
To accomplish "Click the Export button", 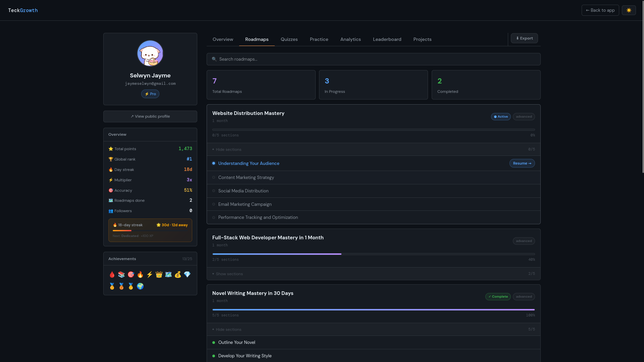I will (x=524, y=38).
